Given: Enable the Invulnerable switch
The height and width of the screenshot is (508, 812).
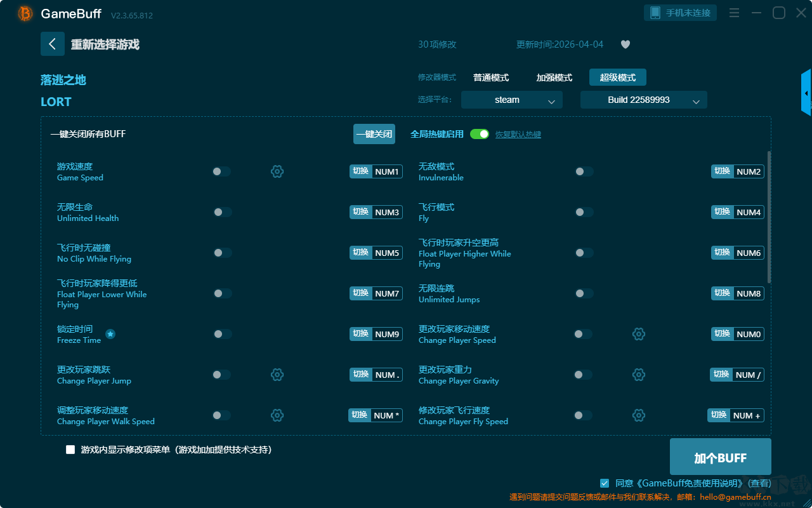Looking at the screenshot, I should (584, 171).
